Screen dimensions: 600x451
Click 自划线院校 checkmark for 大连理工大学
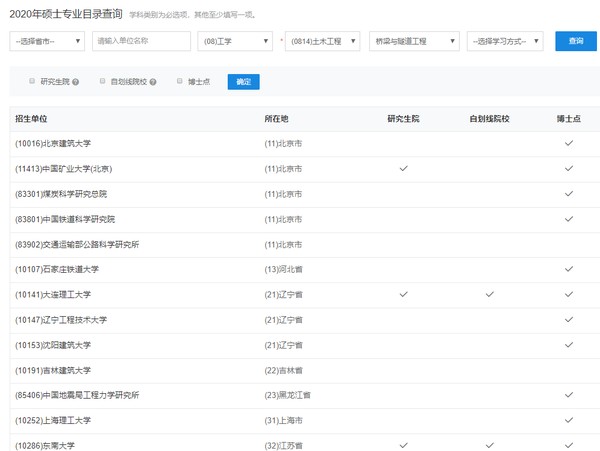click(x=489, y=294)
